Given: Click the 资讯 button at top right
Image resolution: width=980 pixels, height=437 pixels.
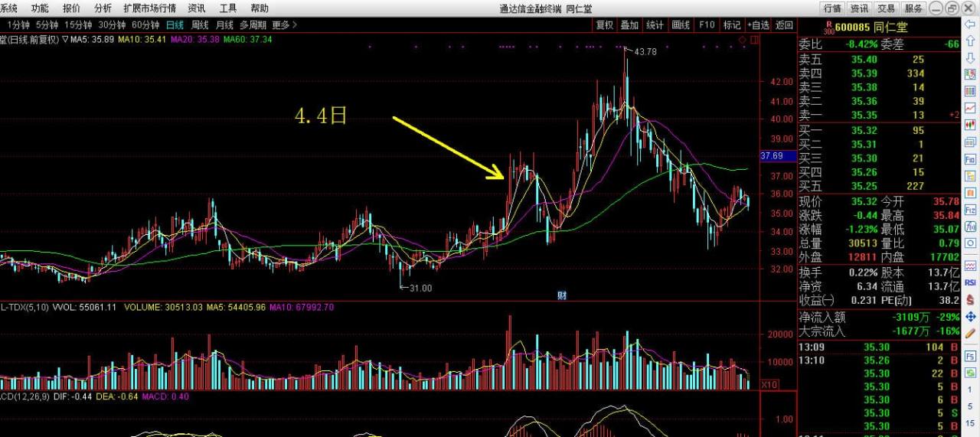Looking at the screenshot, I should [859, 8].
